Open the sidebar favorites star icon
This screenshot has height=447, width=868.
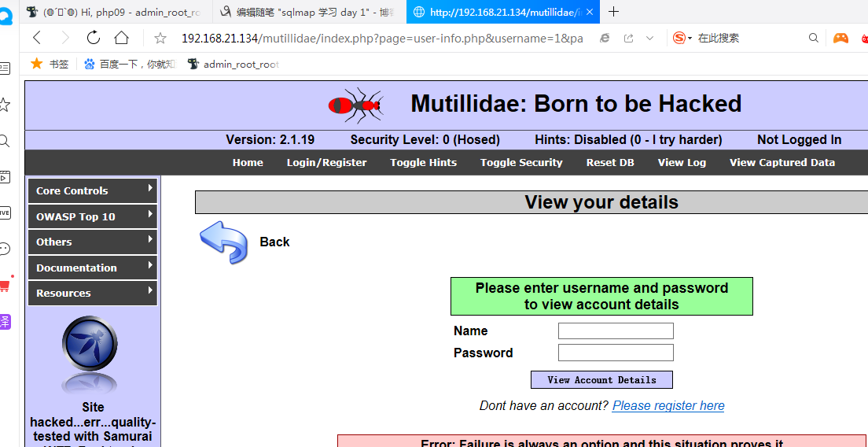click(5, 105)
